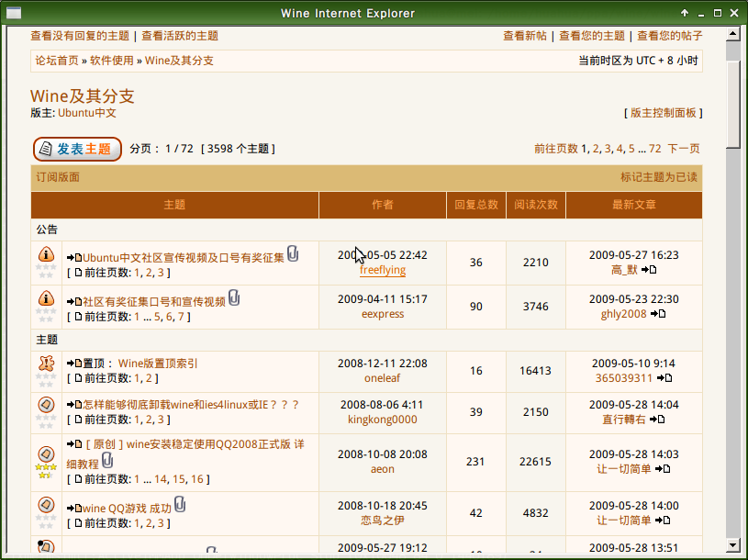Image resolution: width=748 pixels, height=560 pixels.
Task: Roll up window with the up-arrow title button
Action: pos(685,13)
